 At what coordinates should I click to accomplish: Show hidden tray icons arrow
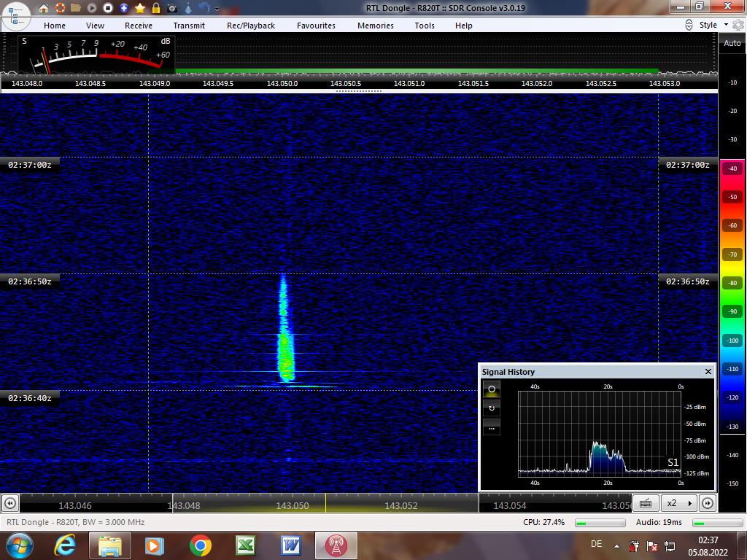[x=616, y=546]
